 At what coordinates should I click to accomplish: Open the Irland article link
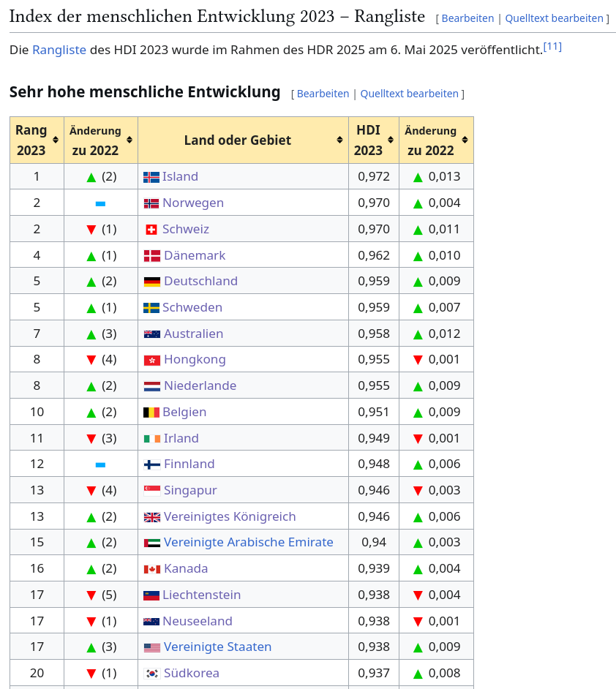[x=181, y=439]
